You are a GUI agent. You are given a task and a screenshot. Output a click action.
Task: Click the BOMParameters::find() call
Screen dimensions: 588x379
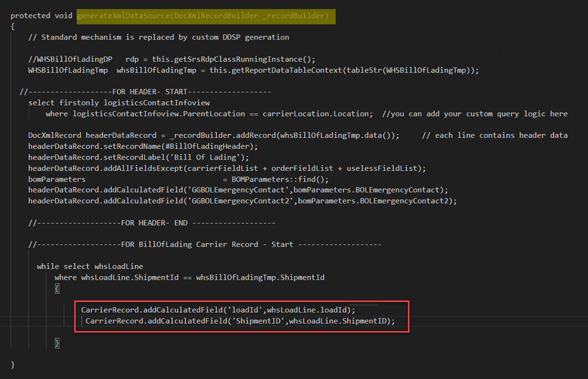(284, 179)
